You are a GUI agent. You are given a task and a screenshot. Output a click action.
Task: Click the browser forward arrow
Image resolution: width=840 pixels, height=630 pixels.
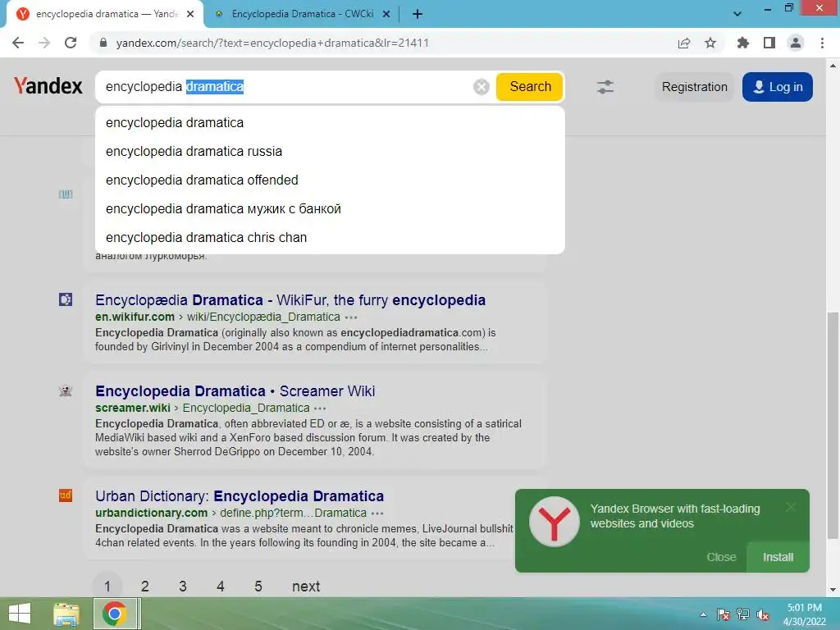tap(44, 43)
